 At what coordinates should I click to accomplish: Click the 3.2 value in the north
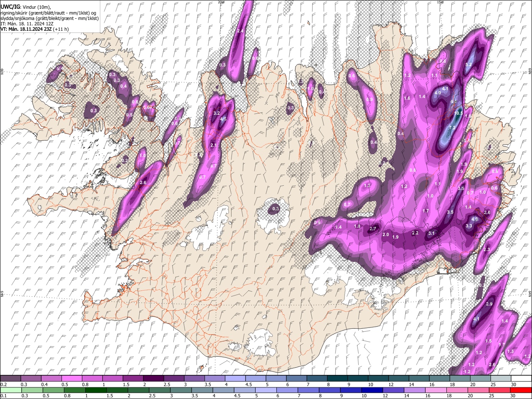pyautogui.click(x=216, y=113)
